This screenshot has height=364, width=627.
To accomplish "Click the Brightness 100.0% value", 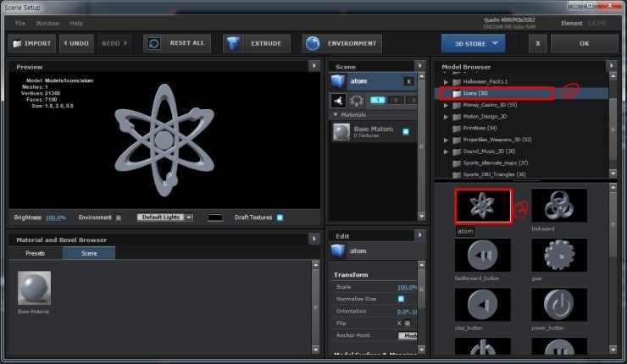I will pyautogui.click(x=56, y=218).
